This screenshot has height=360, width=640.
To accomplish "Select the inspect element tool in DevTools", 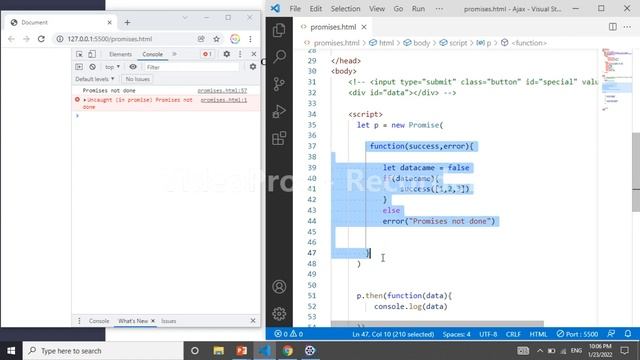I will pos(79,54).
